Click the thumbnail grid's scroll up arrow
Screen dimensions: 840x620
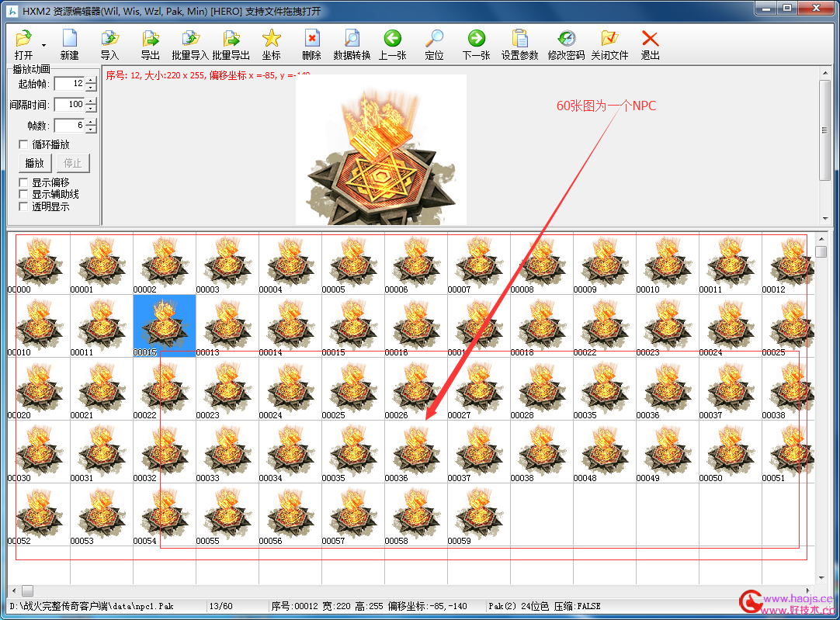pyautogui.click(x=821, y=238)
